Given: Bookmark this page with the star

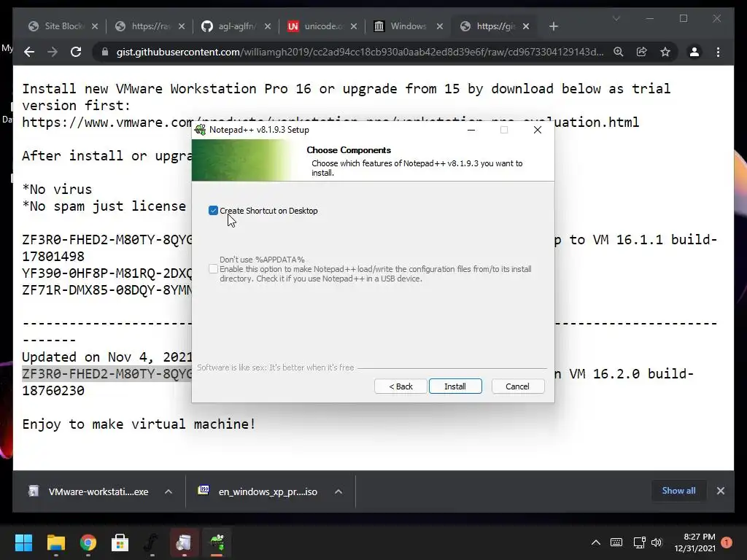Looking at the screenshot, I should [665, 52].
